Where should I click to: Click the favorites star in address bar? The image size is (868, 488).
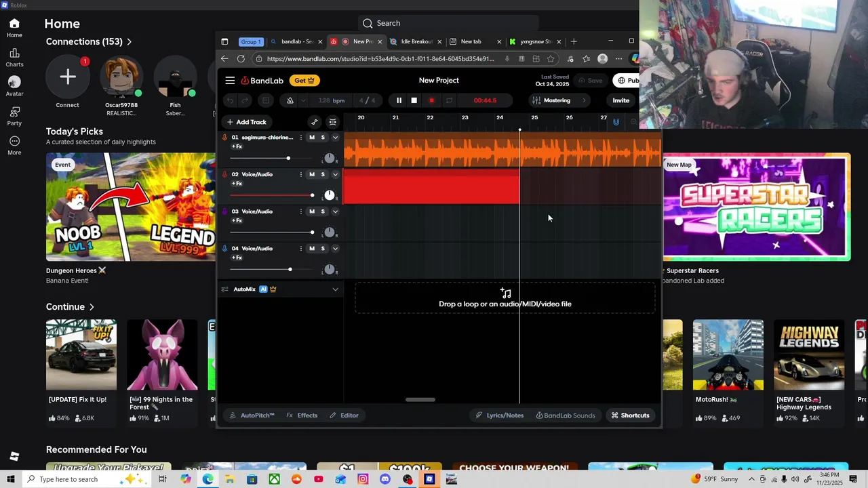551,59
